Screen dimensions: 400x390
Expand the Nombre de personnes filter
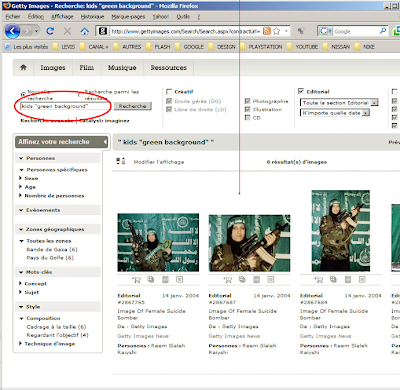tap(21, 195)
